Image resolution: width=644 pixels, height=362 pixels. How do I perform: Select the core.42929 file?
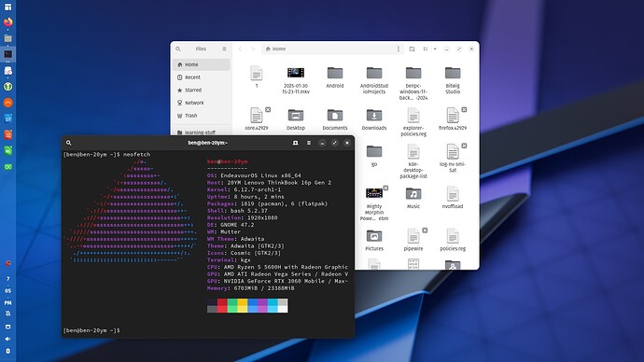pyautogui.click(x=257, y=118)
